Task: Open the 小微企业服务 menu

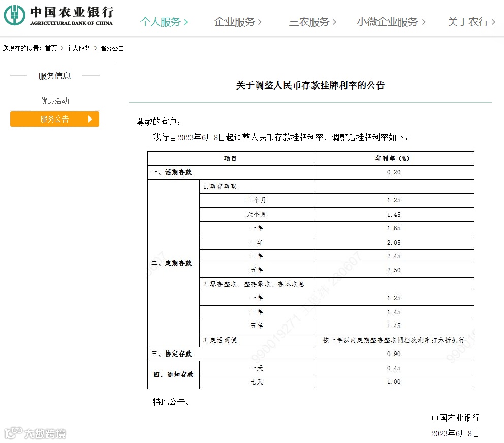Action: [391, 22]
